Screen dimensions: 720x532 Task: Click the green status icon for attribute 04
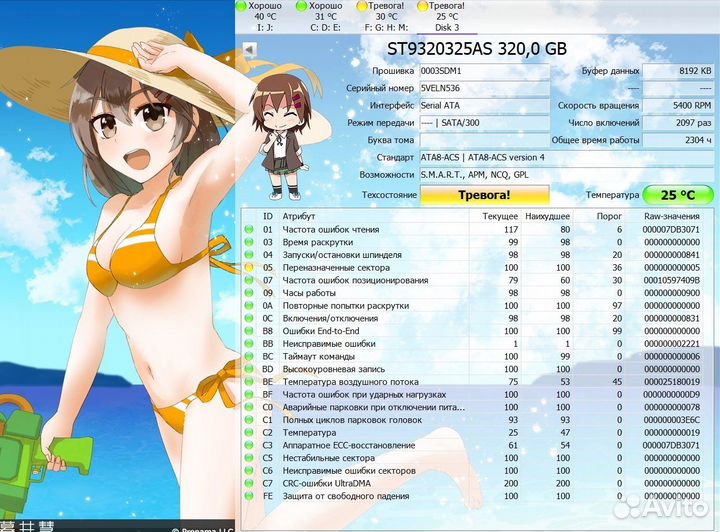[249, 255]
